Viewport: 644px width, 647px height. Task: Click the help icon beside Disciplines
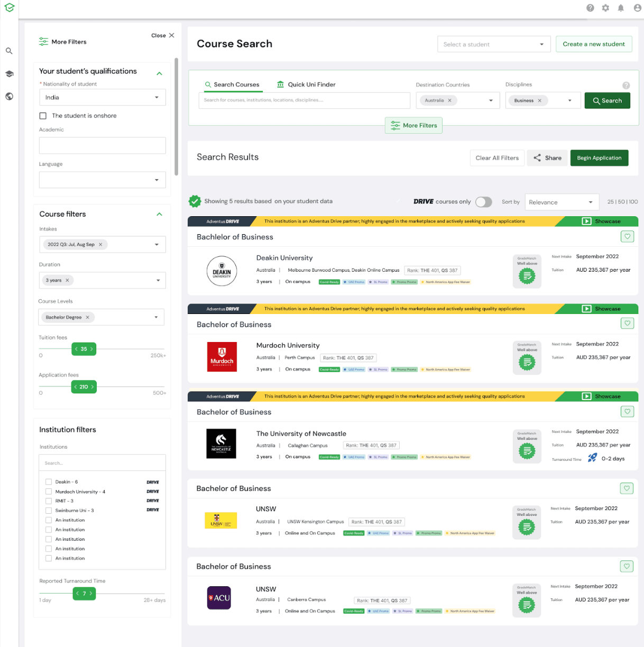pyautogui.click(x=626, y=85)
